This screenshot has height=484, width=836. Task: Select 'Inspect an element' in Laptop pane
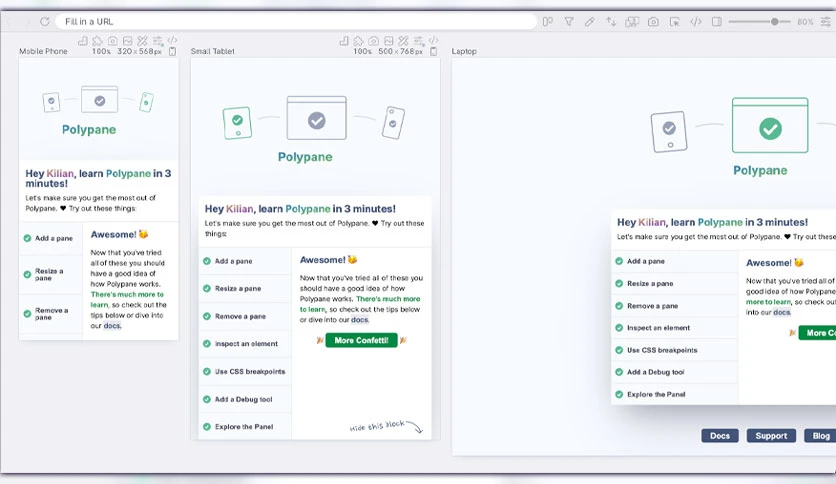coord(674,328)
